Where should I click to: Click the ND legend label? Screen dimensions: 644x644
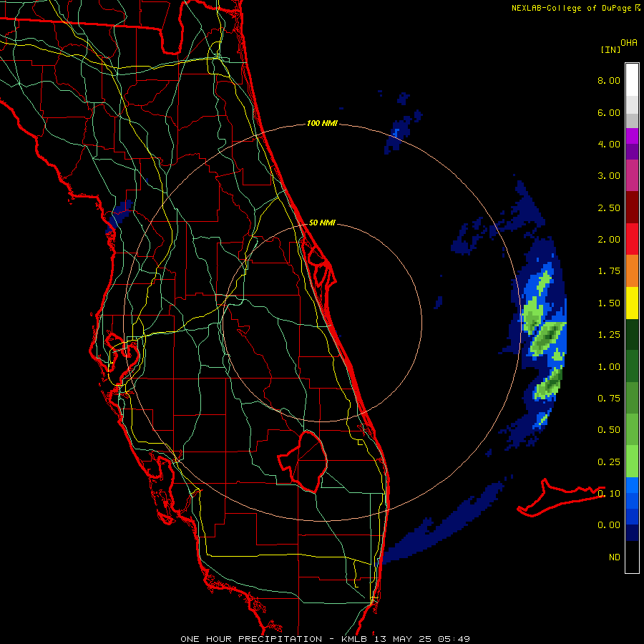coord(615,557)
